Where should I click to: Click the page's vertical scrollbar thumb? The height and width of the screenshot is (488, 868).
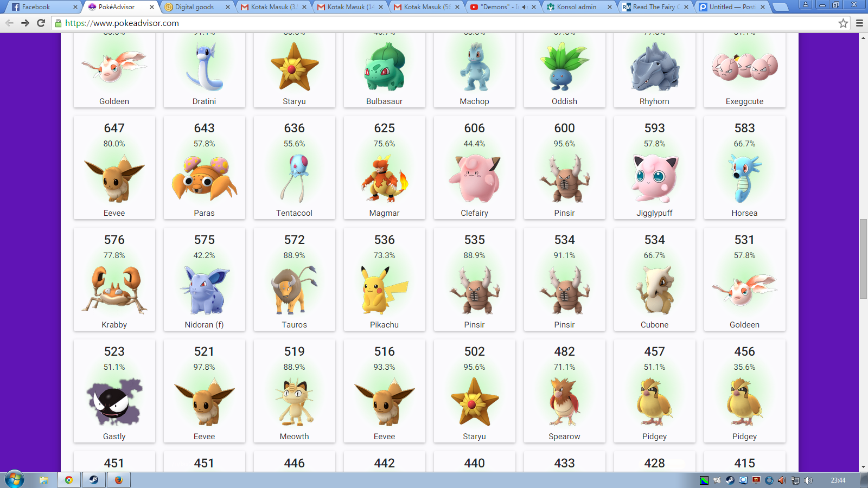coord(863,259)
